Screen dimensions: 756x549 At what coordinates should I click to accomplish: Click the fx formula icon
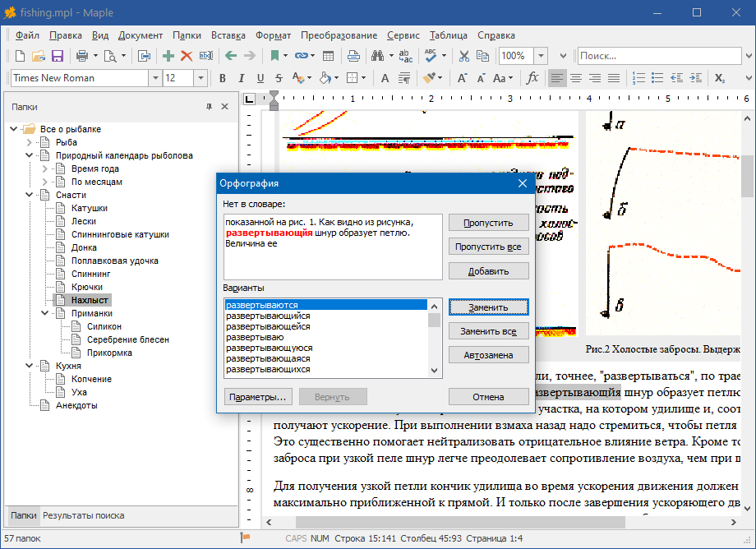[x=532, y=78]
